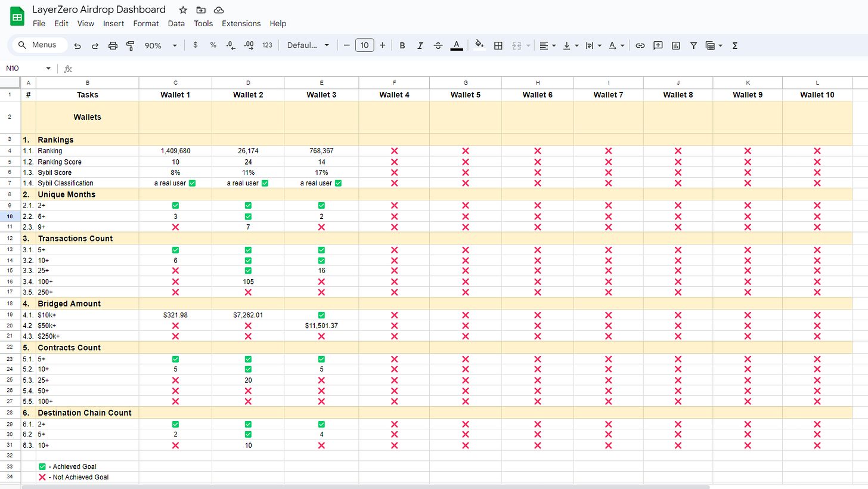This screenshot has height=489, width=868.
Task: Format as percent with % icon
Action: 213,45
